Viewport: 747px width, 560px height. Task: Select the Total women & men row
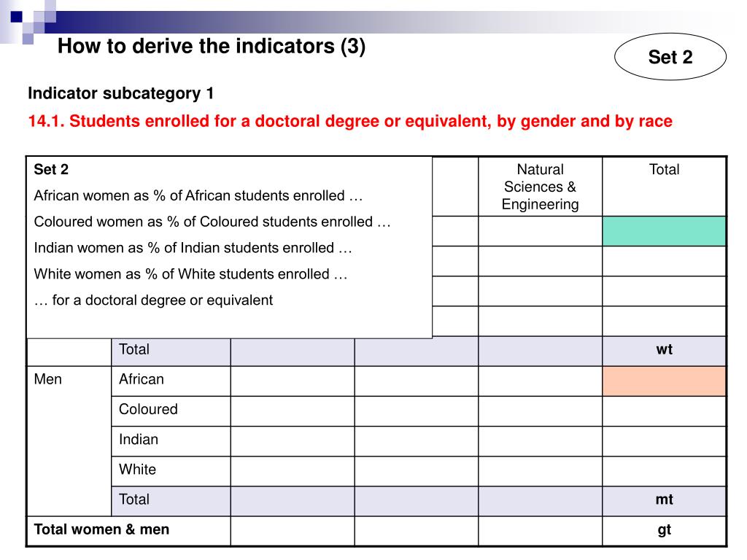[376, 531]
